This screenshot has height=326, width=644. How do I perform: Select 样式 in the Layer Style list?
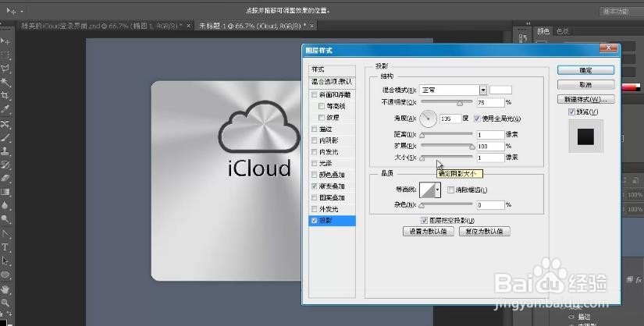pos(332,69)
